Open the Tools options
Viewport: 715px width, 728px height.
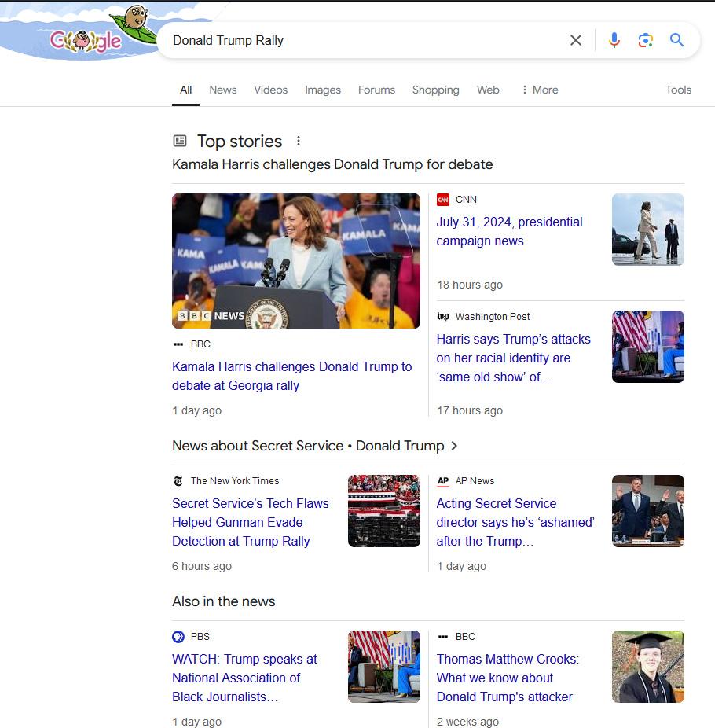click(x=678, y=90)
